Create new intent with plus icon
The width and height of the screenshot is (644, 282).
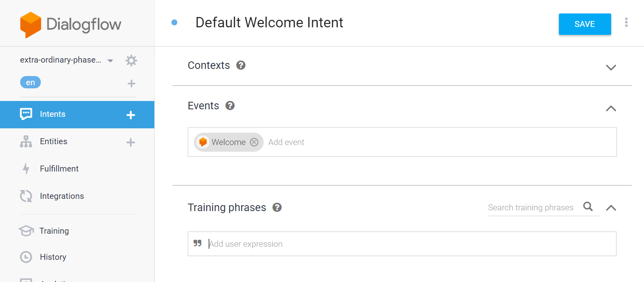click(131, 115)
